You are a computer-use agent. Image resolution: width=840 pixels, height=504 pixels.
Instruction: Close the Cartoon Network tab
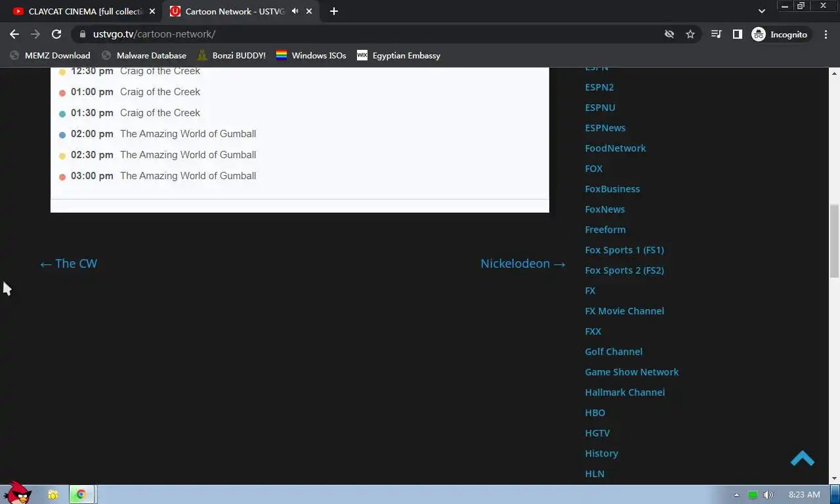tap(310, 11)
